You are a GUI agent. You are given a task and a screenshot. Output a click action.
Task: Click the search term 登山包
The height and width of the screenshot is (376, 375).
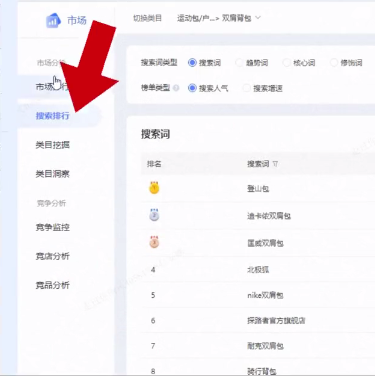coord(258,189)
